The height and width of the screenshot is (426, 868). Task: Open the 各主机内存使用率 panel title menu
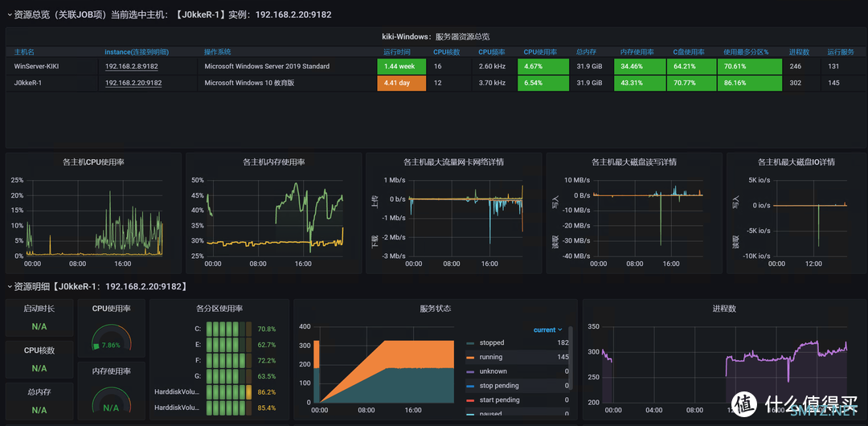pyautogui.click(x=273, y=162)
